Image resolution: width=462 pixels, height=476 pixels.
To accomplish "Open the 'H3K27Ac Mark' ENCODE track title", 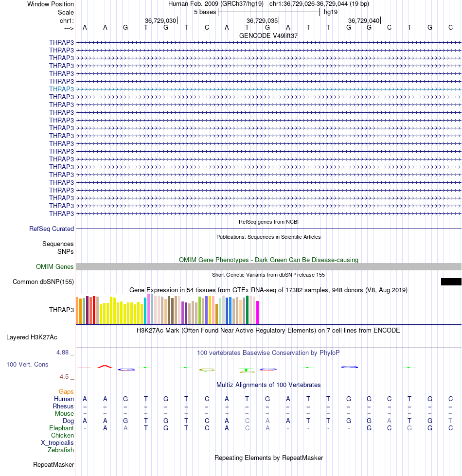I will click(x=268, y=330).
